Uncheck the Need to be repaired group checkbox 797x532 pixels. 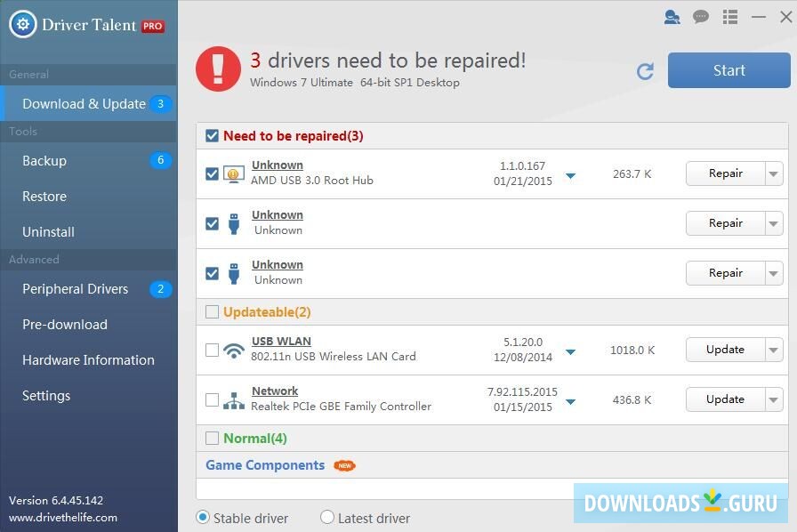tap(212, 136)
